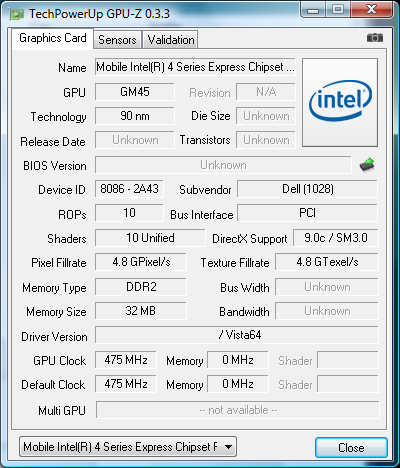Click the Memory Size field showing 32 MB
400x468 pixels.
click(x=141, y=311)
